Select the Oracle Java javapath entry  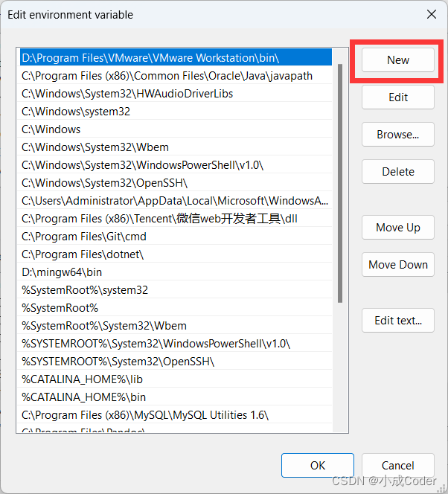tap(167, 76)
